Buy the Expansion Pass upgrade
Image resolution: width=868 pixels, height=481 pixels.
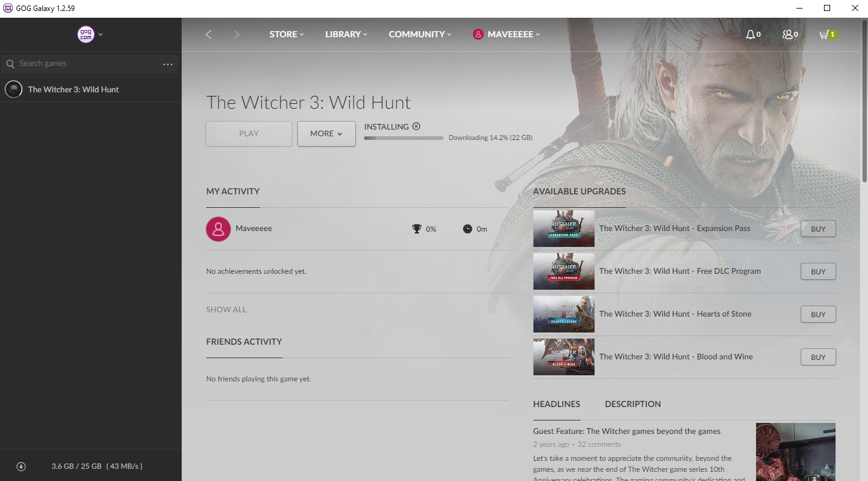tap(818, 229)
